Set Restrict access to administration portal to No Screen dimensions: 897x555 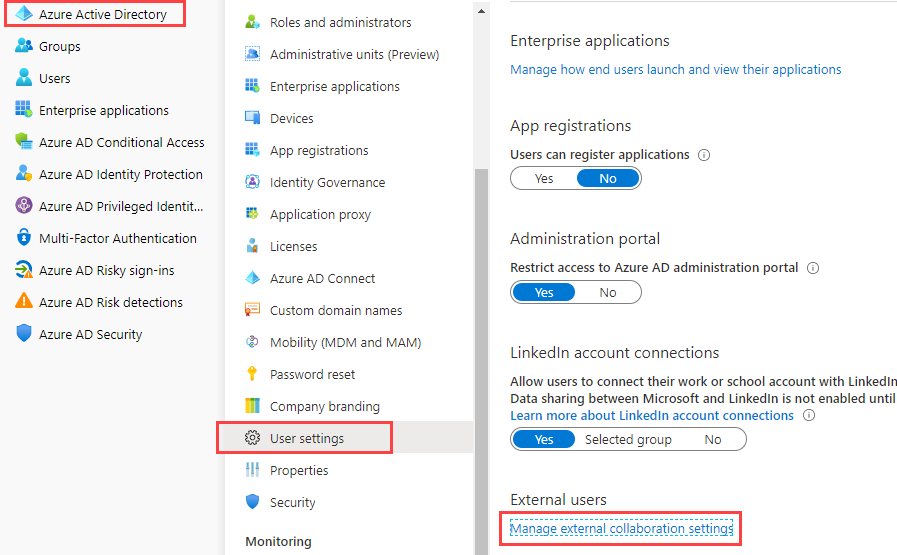point(608,293)
